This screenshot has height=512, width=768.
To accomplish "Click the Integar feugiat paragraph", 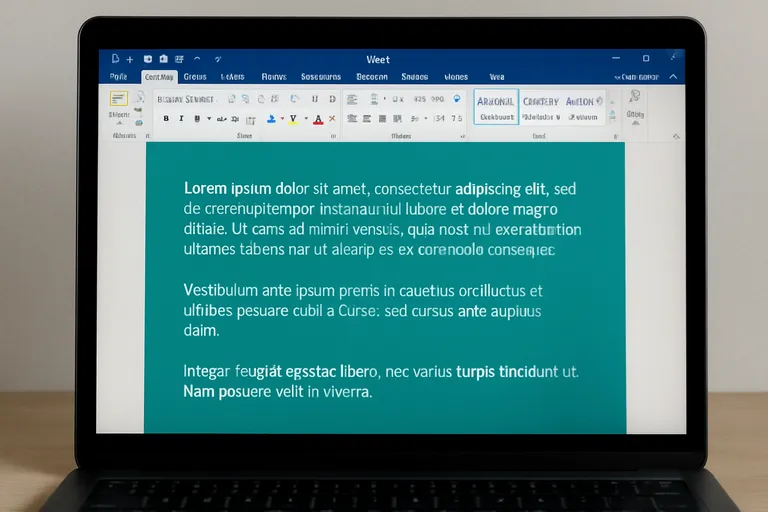I will [381, 381].
